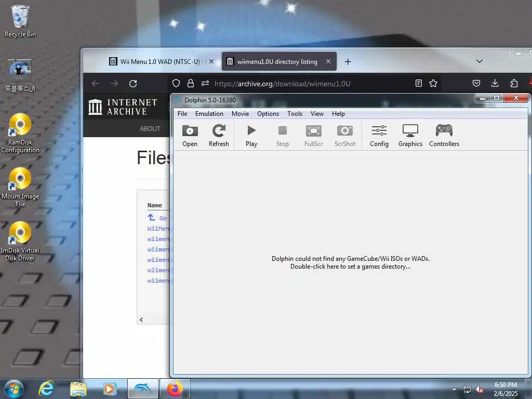
Task: Open Graphics settings in Dolphin
Action: pyautogui.click(x=410, y=136)
